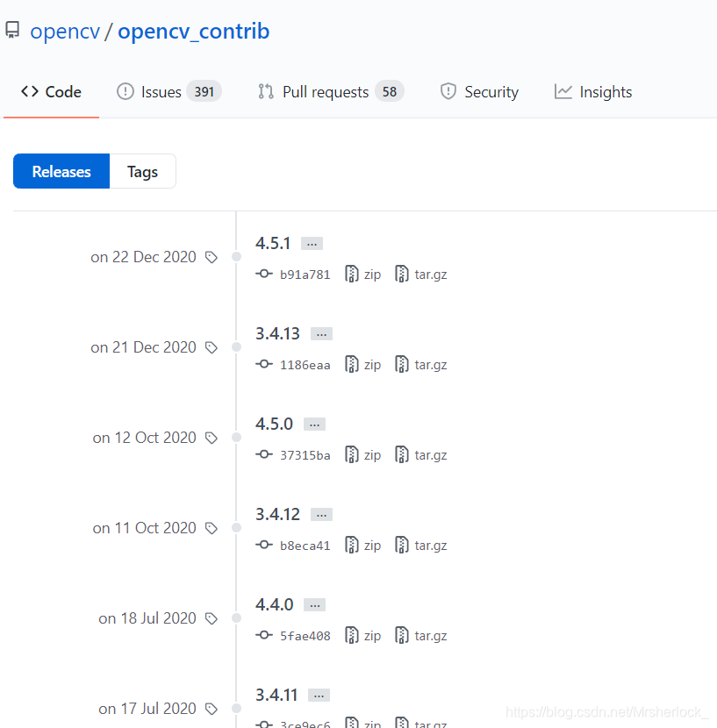Click the commit icon beside 37315ba

tap(264, 454)
